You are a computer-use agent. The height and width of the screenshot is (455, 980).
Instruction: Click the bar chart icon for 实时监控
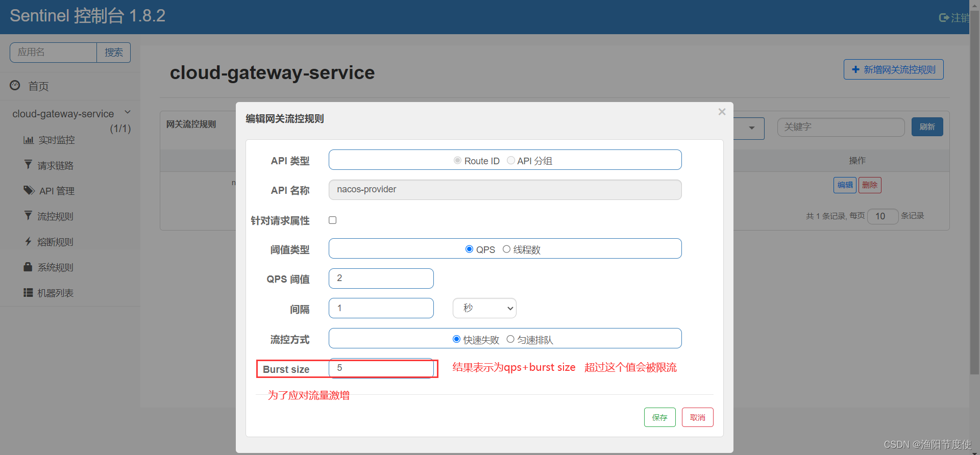[29, 140]
